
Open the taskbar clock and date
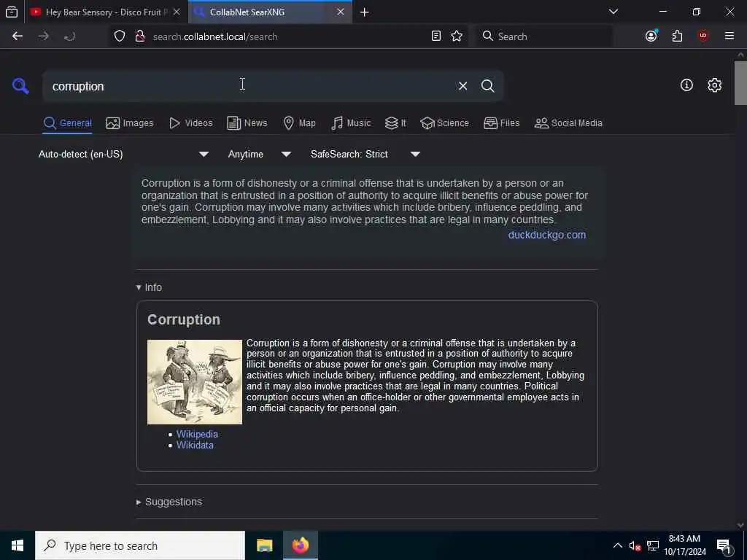[x=684, y=545]
